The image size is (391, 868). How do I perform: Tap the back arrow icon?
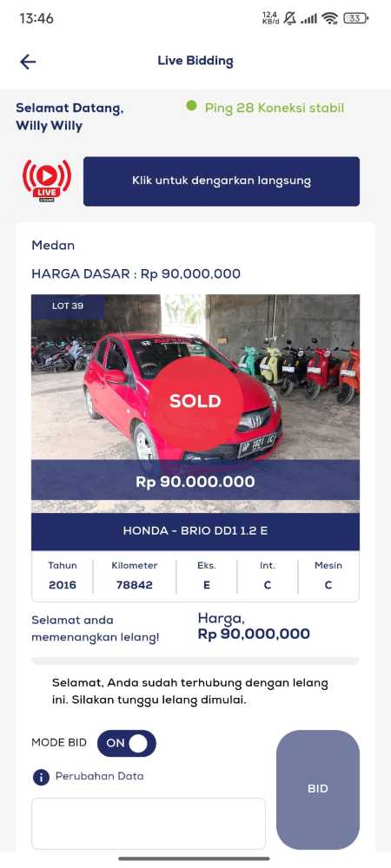click(x=28, y=62)
